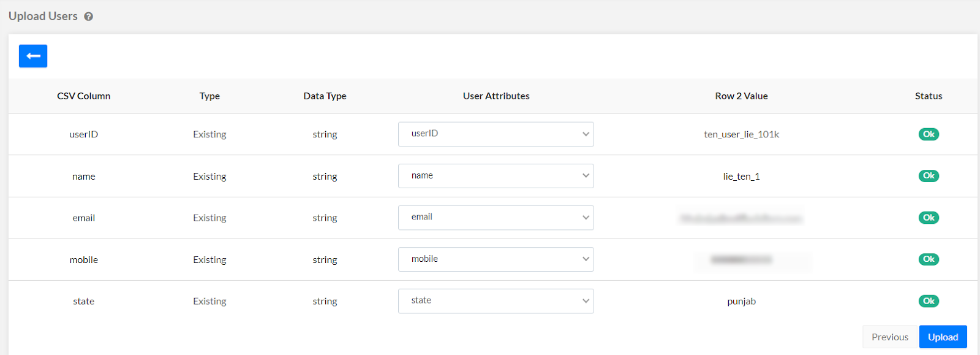Screen dimensions: 980x355
Task: Click string data type in userID row
Action: [x=325, y=135]
